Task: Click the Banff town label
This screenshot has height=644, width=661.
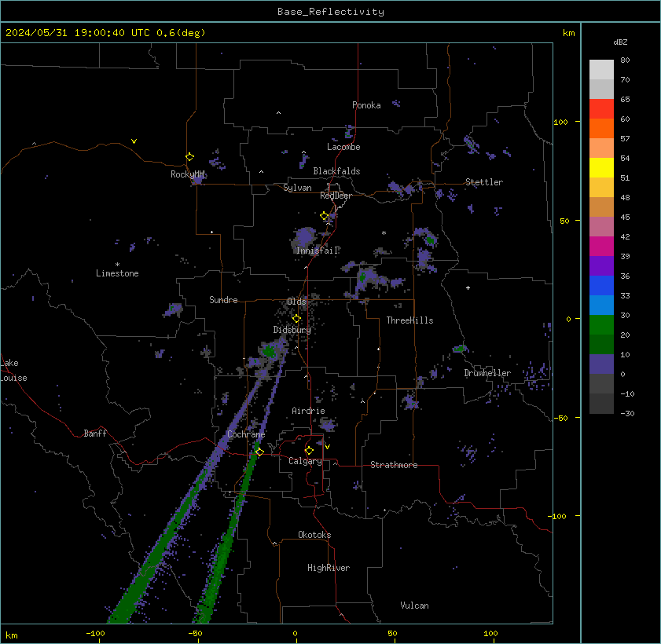Action: click(x=95, y=434)
